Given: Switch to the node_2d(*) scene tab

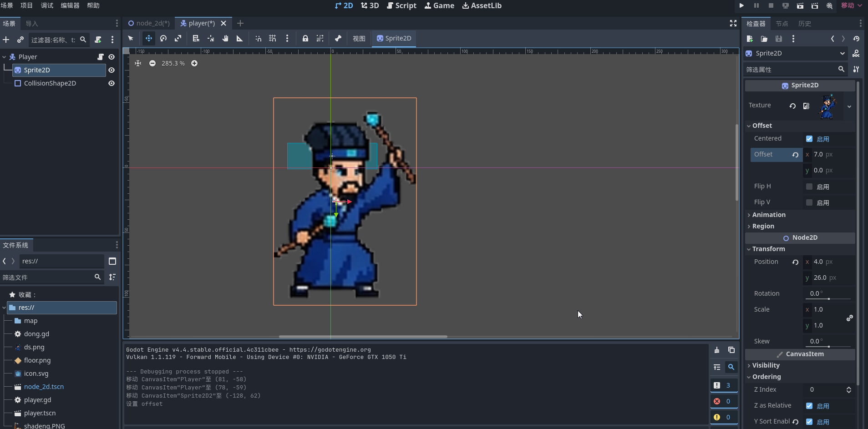Looking at the screenshot, I should [149, 23].
